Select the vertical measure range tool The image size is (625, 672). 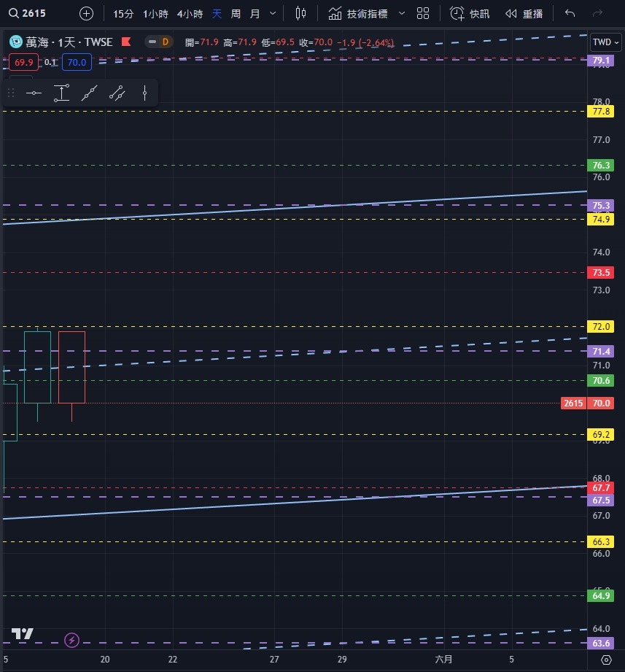[61, 93]
